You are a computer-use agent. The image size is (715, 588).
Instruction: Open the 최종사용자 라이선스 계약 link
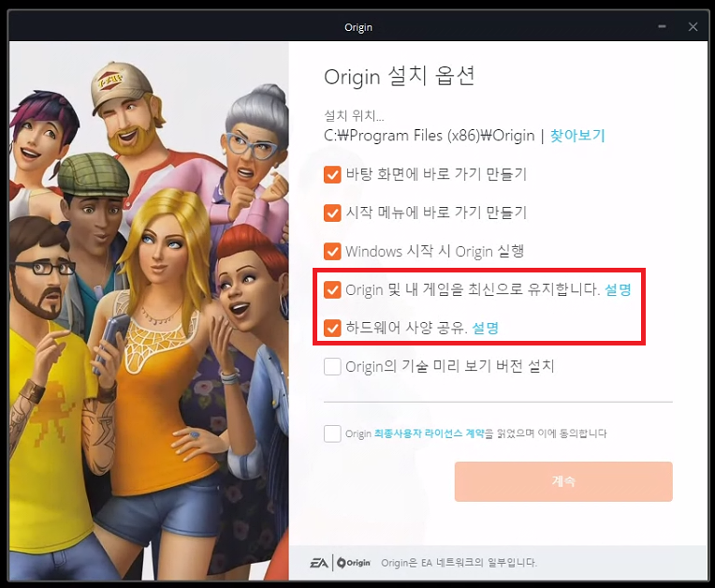[429, 434]
